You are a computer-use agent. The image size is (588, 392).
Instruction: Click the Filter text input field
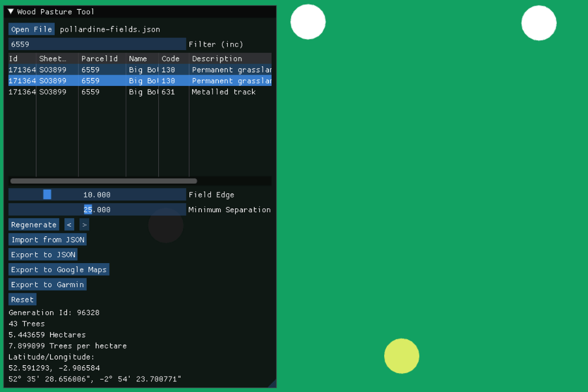(x=97, y=44)
